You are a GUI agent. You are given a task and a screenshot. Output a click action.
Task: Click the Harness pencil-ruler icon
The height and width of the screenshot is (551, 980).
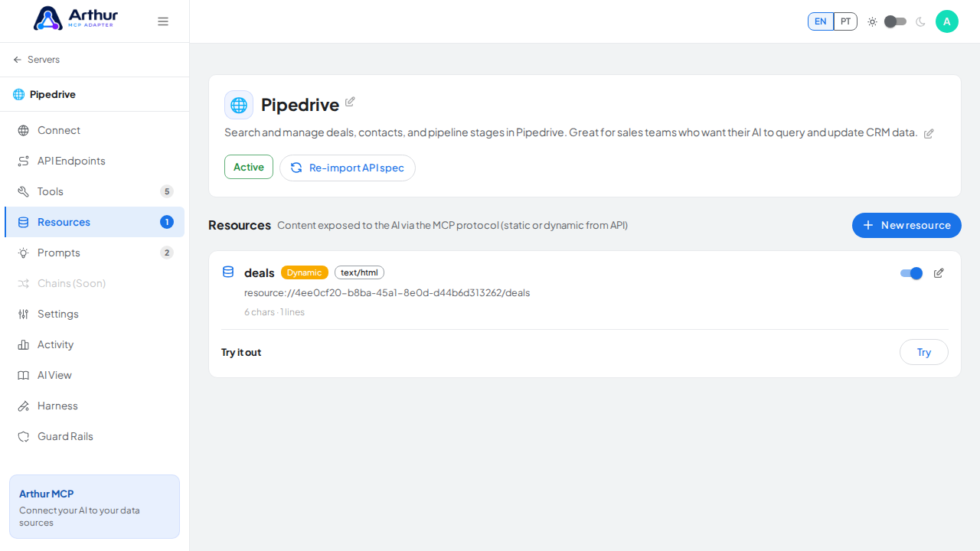point(24,406)
